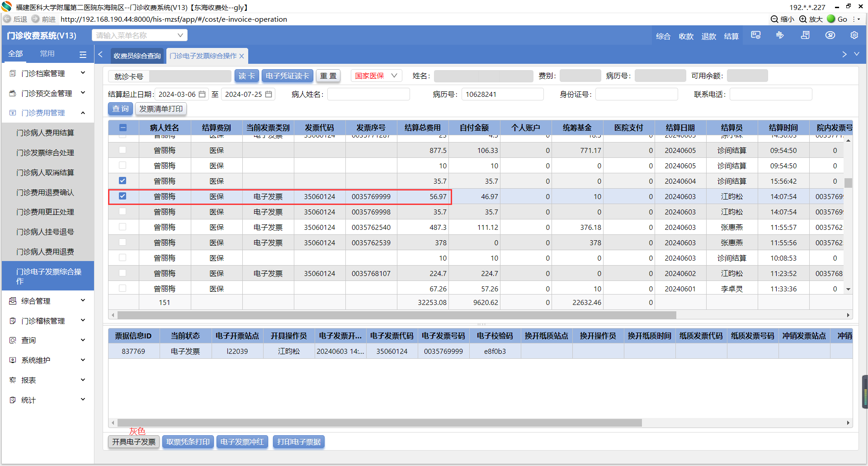Check the row with total fee 877.5
868x466 pixels.
123,150
